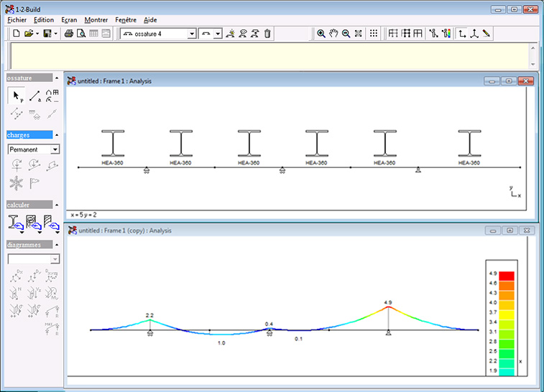
Task: Maximize the Frame 1 (copy) Analysis window
Action: click(510, 230)
